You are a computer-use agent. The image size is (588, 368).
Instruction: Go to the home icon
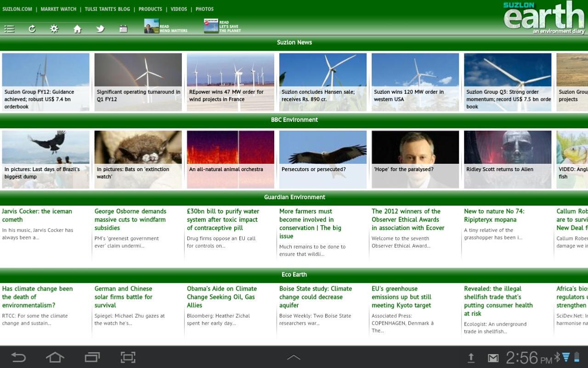coord(77,29)
